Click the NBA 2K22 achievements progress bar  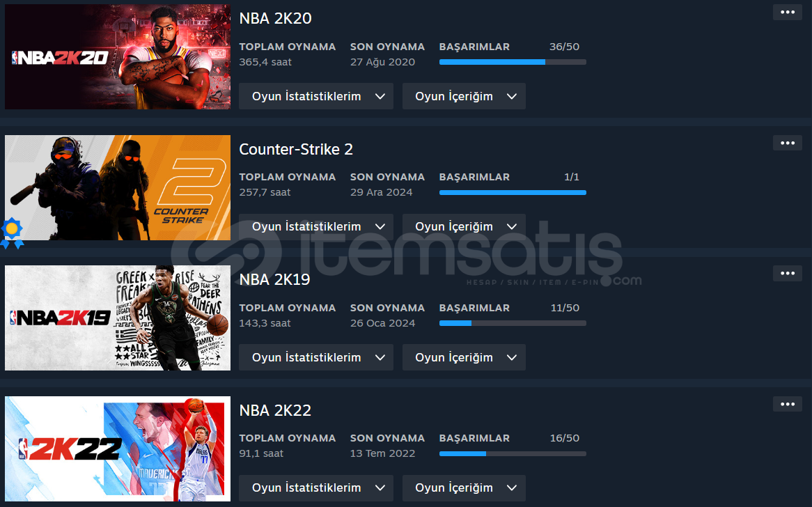[x=513, y=453]
